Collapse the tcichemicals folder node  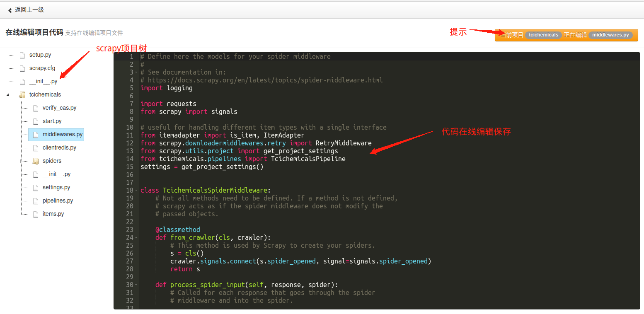pyautogui.click(x=9, y=95)
